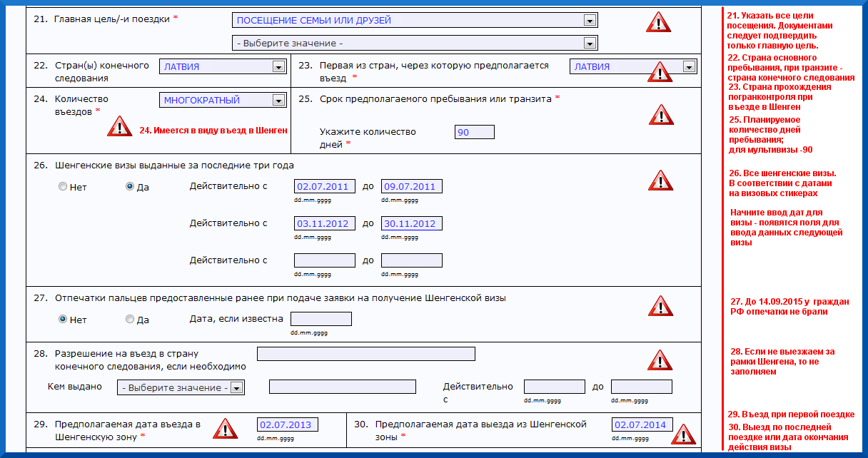Click the fingerprint 'Дата, если известна' field
This screenshot has width=868, height=458.
(x=321, y=319)
